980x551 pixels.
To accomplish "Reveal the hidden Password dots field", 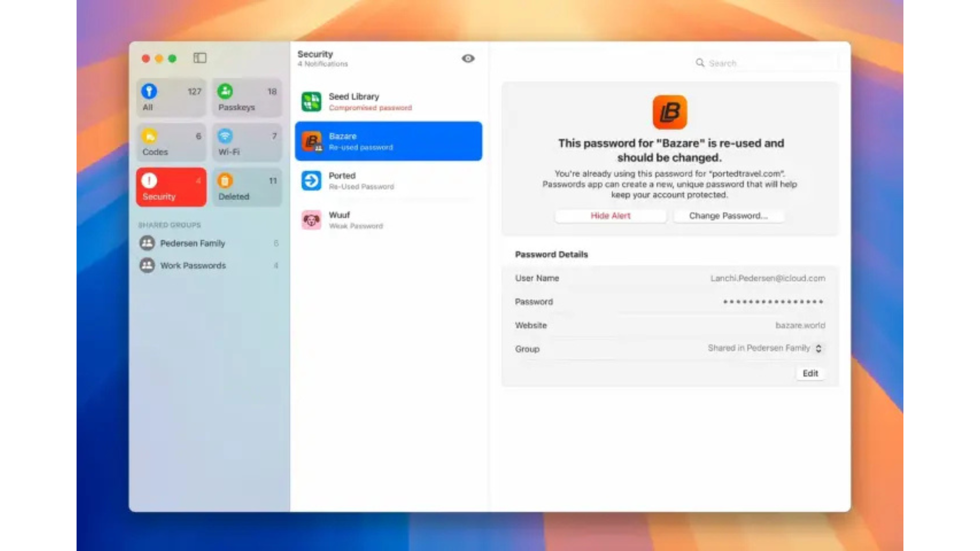I will point(773,302).
